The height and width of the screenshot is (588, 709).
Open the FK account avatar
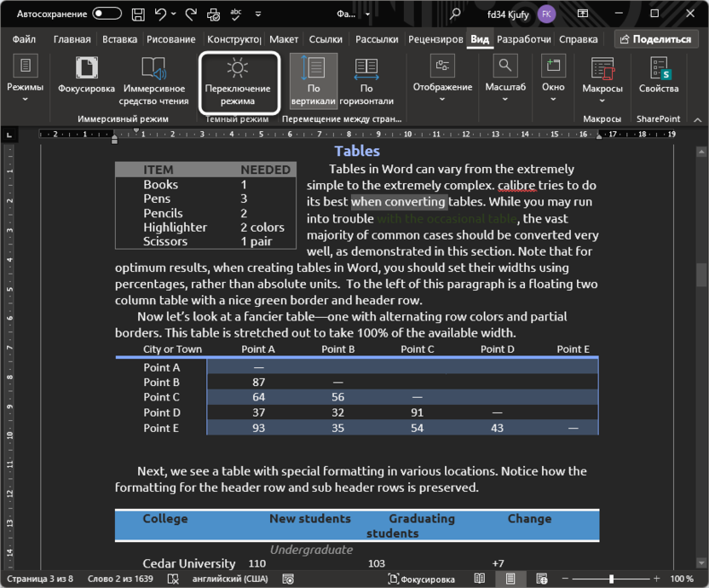click(x=546, y=14)
